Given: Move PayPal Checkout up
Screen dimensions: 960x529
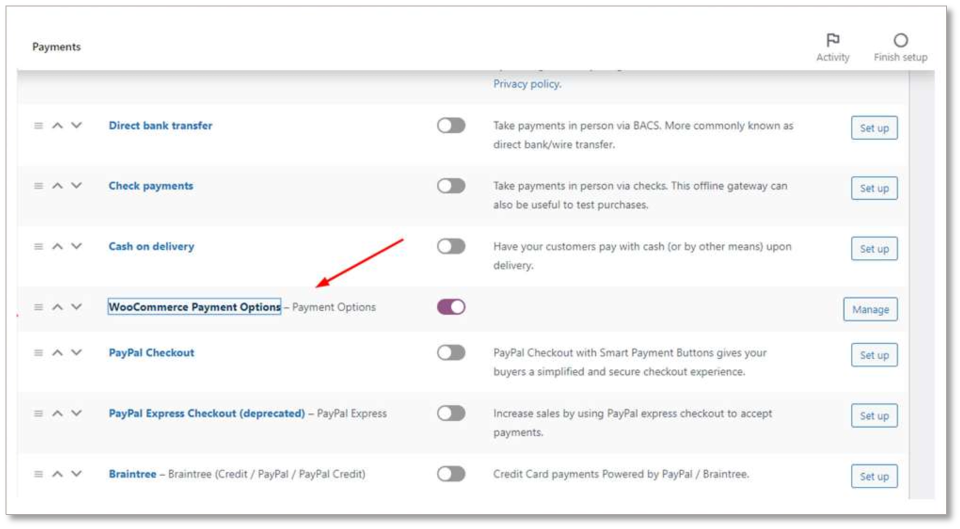Looking at the screenshot, I should coord(58,353).
